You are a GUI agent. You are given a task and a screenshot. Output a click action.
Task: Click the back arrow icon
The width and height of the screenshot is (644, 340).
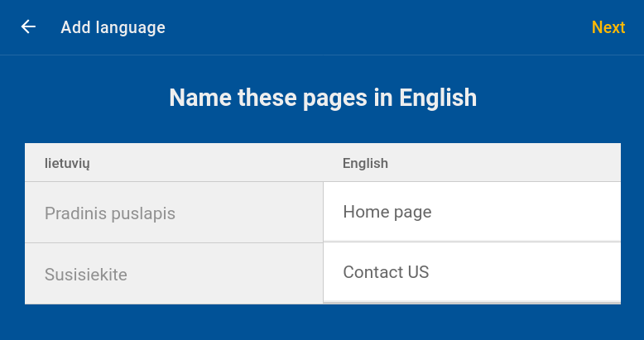tap(29, 27)
